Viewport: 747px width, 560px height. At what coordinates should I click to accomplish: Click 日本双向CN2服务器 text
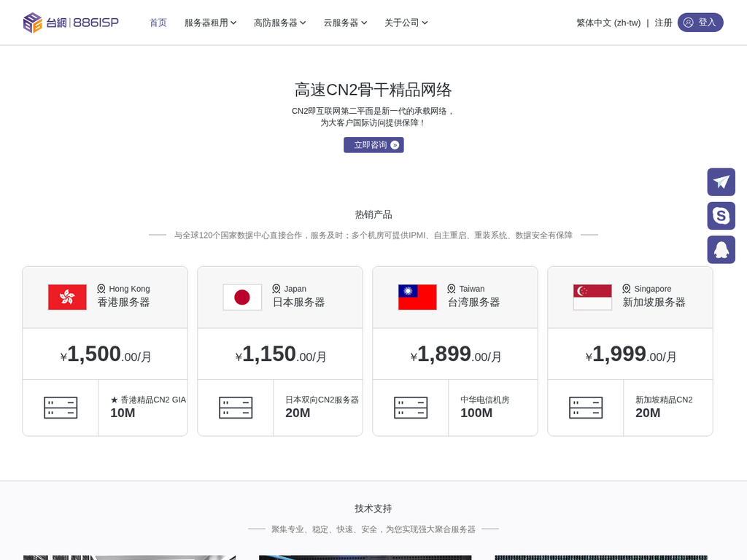[322, 400]
